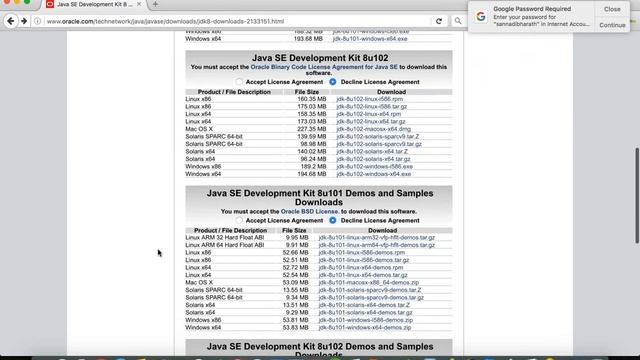The height and width of the screenshot is (360, 640).
Task: Download jdk-8u101-linux-i586-demos.tar.gz
Action: pos(364,260)
